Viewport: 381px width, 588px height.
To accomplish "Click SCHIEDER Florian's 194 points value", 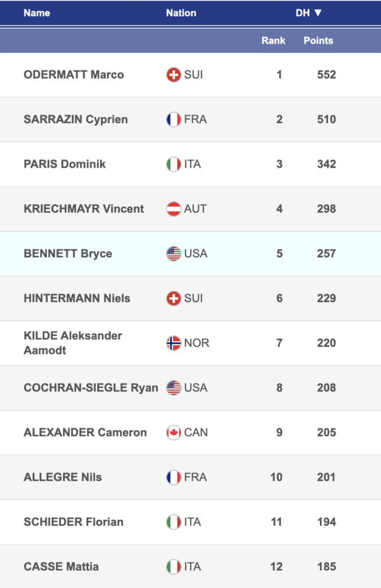I will coord(326,522).
